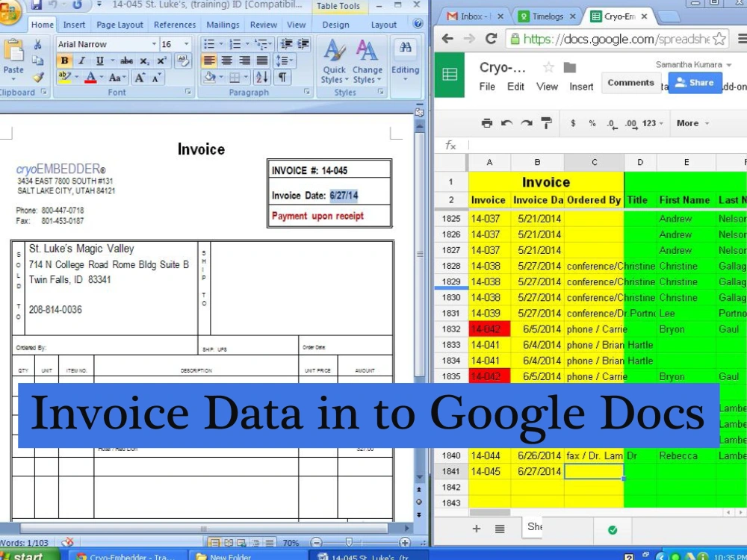Open the 123 number format dropdown
747x560 pixels.
tap(652, 123)
